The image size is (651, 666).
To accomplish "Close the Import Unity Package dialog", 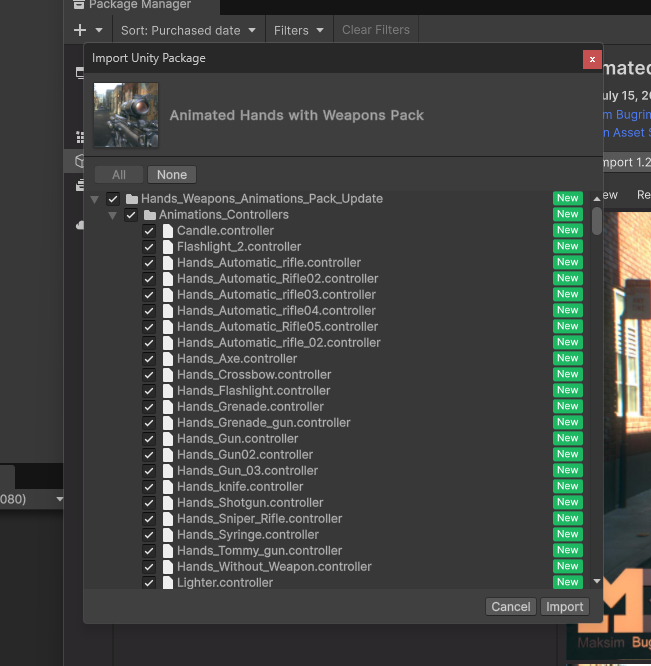I will pos(592,59).
